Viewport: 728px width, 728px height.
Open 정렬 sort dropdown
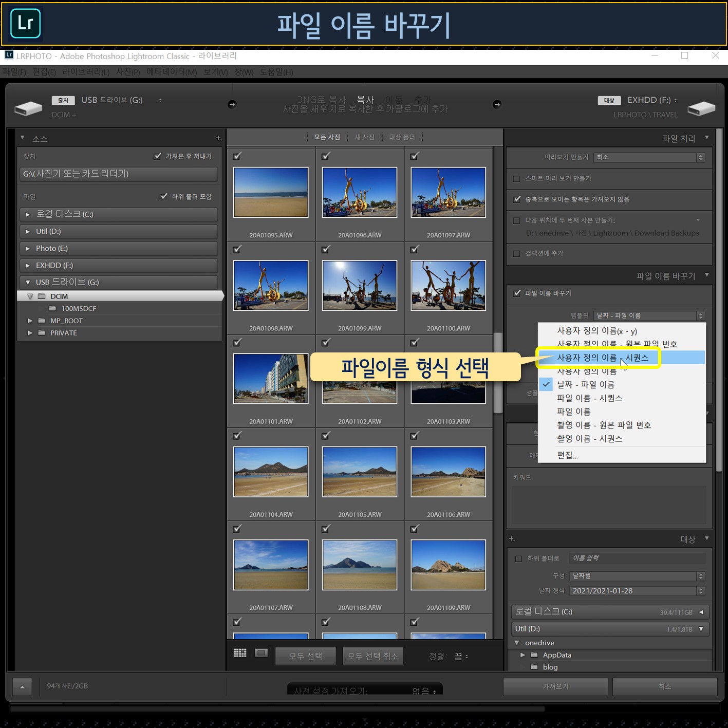coord(461,657)
